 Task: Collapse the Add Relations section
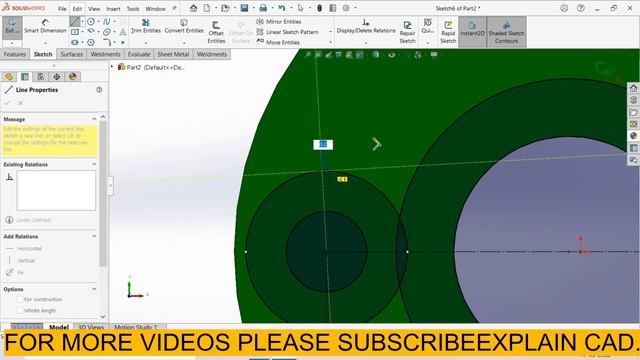[x=94, y=236]
